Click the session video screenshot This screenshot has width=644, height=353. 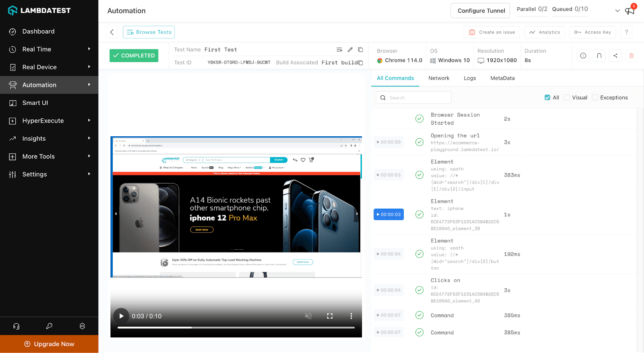point(236,207)
